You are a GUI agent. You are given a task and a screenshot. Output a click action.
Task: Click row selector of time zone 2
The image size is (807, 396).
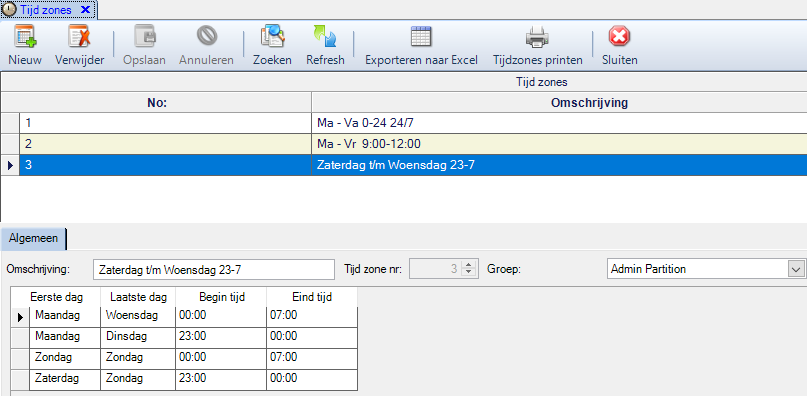pyautogui.click(x=10, y=144)
